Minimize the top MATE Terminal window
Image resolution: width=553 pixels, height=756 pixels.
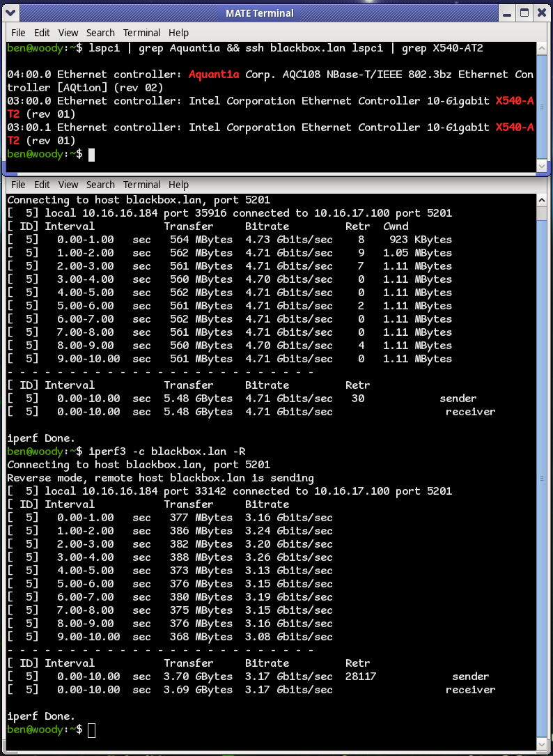[x=506, y=13]
